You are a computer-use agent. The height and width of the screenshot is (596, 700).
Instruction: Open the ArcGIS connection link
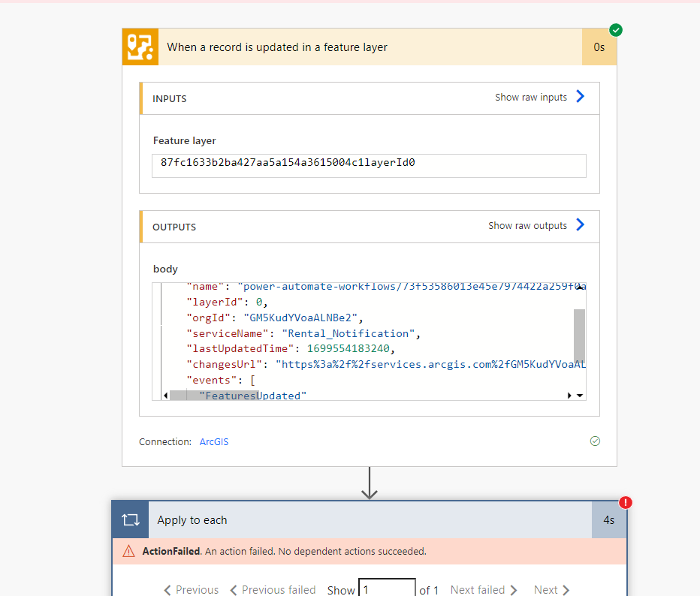[x=214, y=442]
